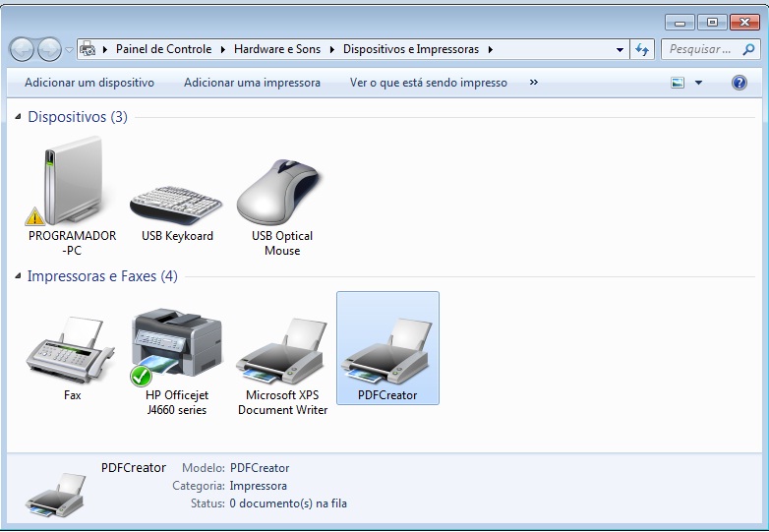Click the Fax label text
The image size is (769, 532).
pos(72,395)
